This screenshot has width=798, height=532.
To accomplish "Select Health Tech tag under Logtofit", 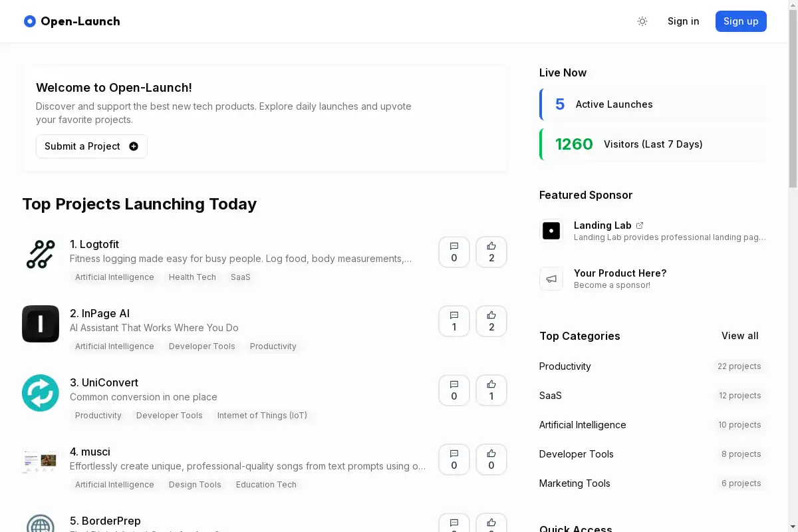I will coord(192,277).
